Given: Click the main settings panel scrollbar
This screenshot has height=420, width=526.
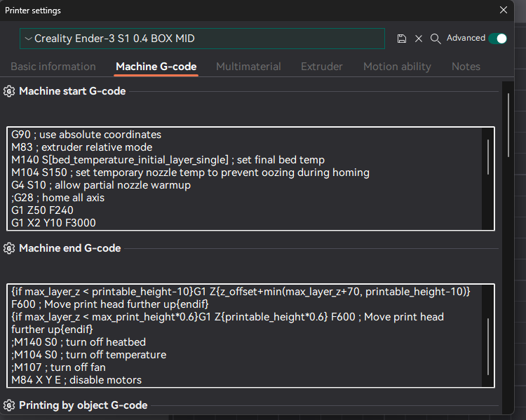Looking at the screenshot, I should [x=508, y=125].
